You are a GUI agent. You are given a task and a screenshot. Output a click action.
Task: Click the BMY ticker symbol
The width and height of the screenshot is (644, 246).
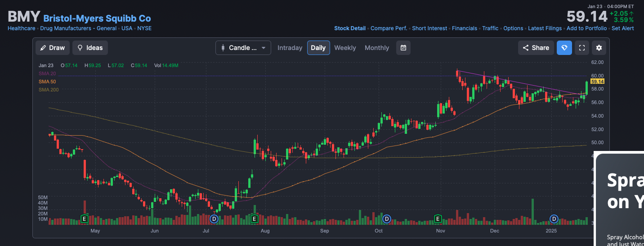pyautogui.click(x=24, y=17)
